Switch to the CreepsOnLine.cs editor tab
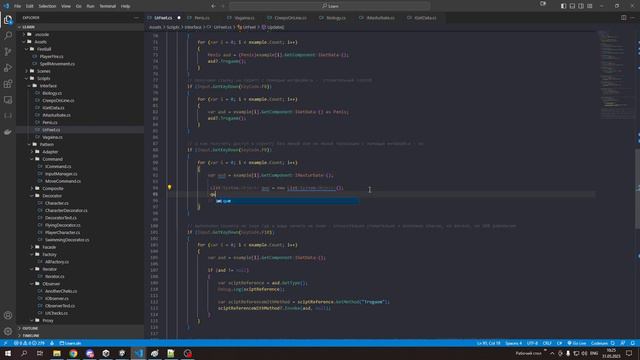 click(x=290, y=18)
